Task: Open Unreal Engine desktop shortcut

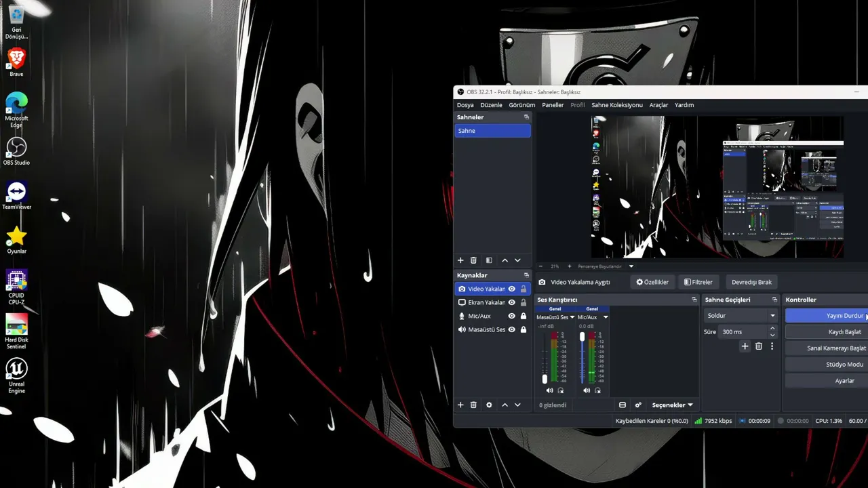Action: pyautogui.click(x=16, y=375)
